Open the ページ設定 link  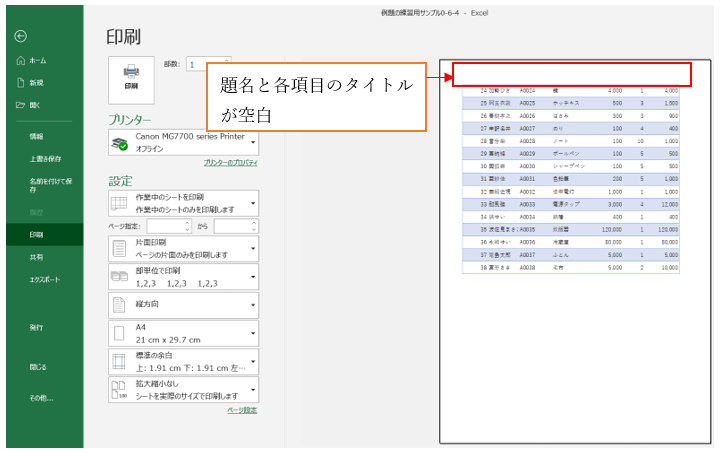click(x=241, y=410)
